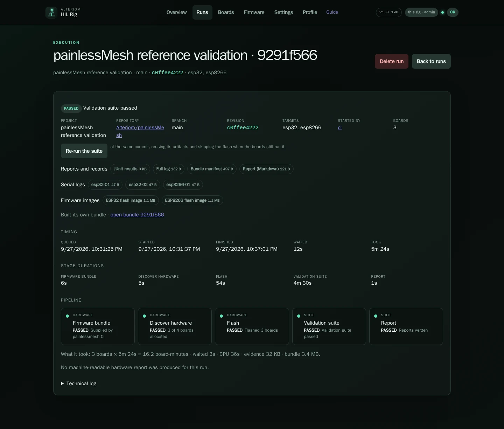This screenshot has width=504, height=429.
Task: Click the c0ffee4222 revision value
Action: [x=243, y=127]
